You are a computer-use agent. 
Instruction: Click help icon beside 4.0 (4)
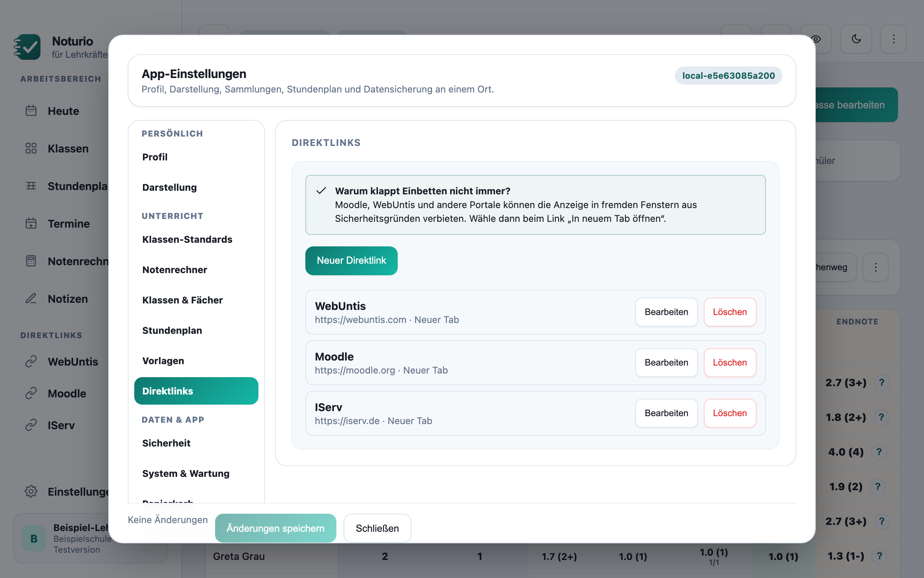pyautogui.click(x=879, y=452)
